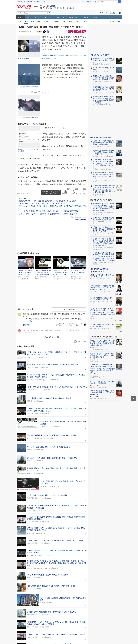
Task: React with 学びがある graduation cap icon
Action: [x=66, y=191]
